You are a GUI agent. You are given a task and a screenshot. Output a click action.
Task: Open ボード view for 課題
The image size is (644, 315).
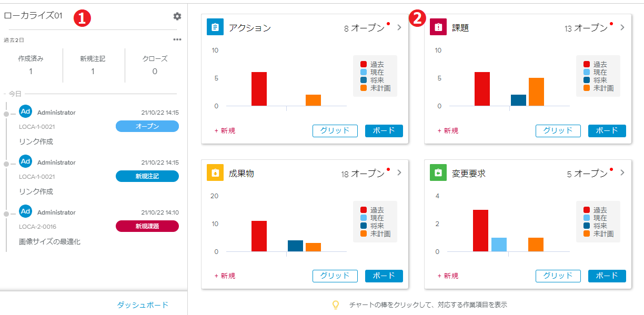point(607,131)
